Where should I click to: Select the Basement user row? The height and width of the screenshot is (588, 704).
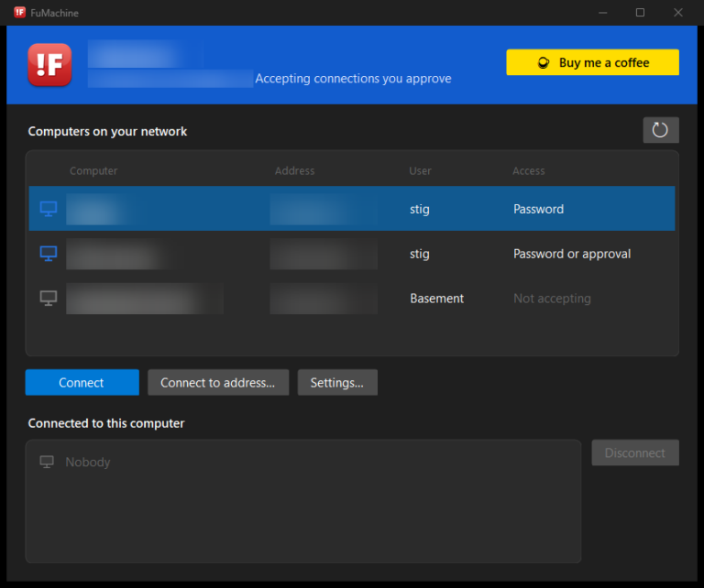click(352, 299)
